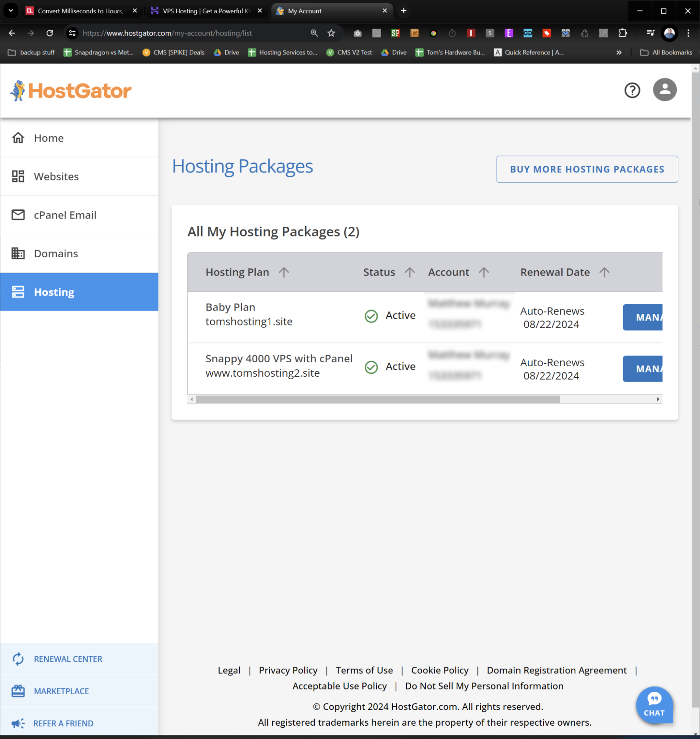
Task: Open the help question mark icon
Action: (x=632, y=90)
